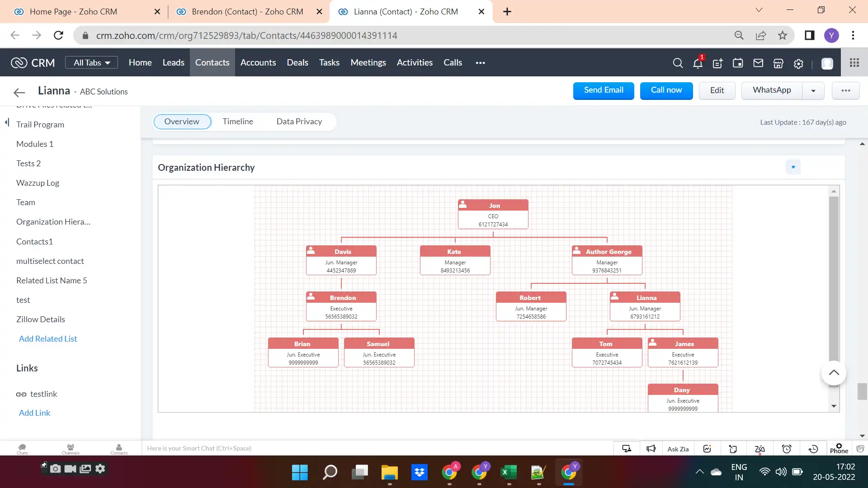This screenshot has width=868, height=488.
Task: Switch to the Timeline tab
Action: [238, 122]
